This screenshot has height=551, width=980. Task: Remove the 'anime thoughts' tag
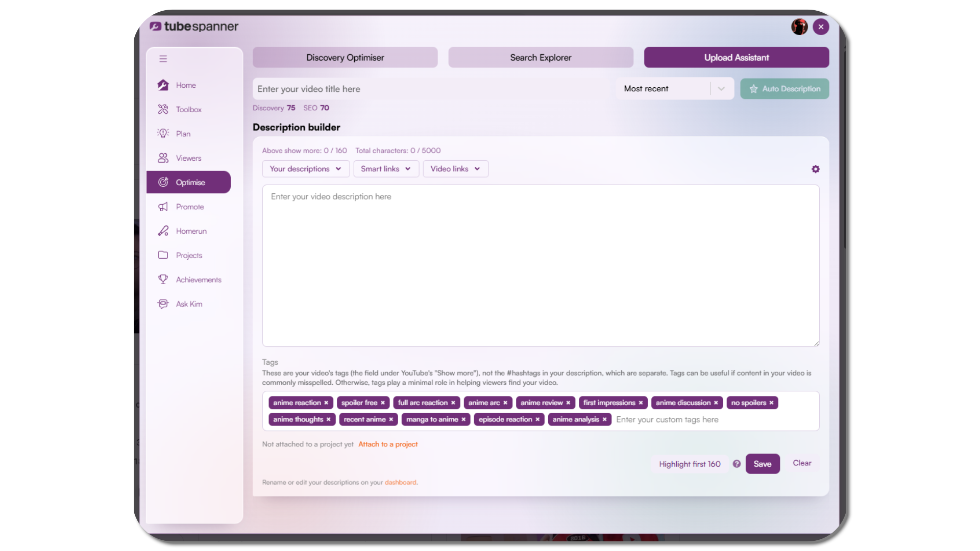click(x=328, y=419)
